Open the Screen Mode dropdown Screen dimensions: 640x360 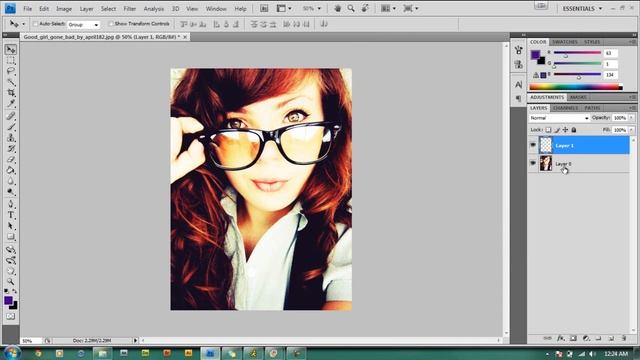411,8
